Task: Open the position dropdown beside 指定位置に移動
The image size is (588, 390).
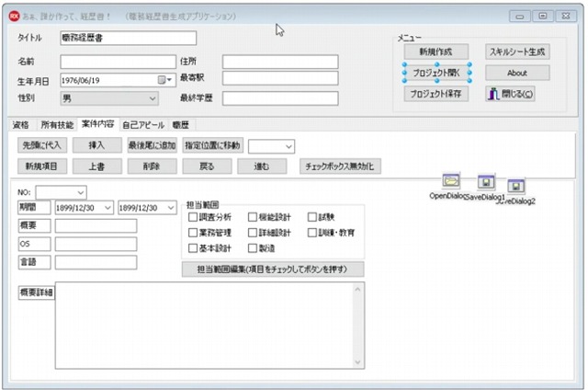Action: 272,146
